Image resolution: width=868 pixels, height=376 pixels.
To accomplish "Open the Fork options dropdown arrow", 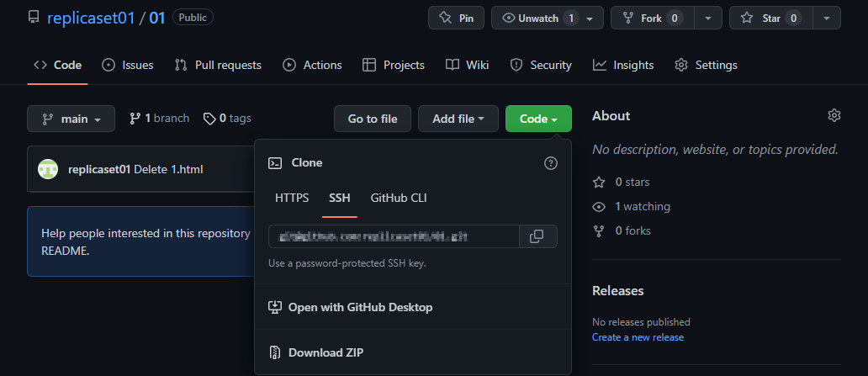I will coord(708,18).
